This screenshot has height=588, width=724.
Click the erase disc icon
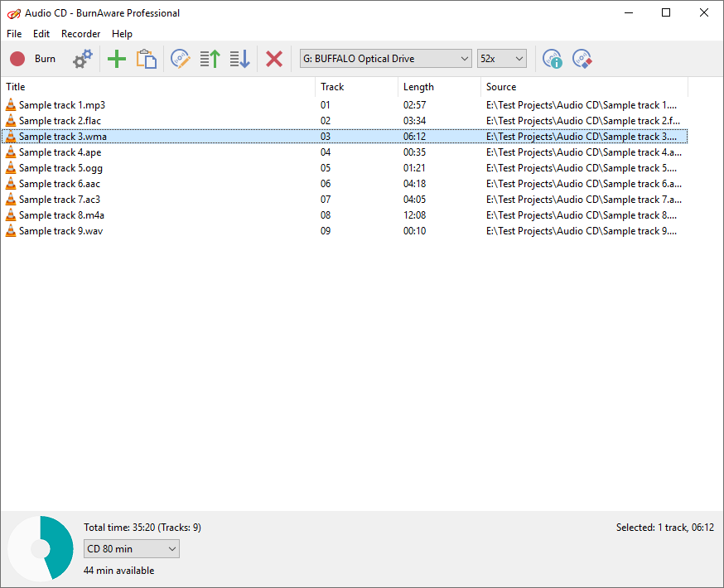582,58
